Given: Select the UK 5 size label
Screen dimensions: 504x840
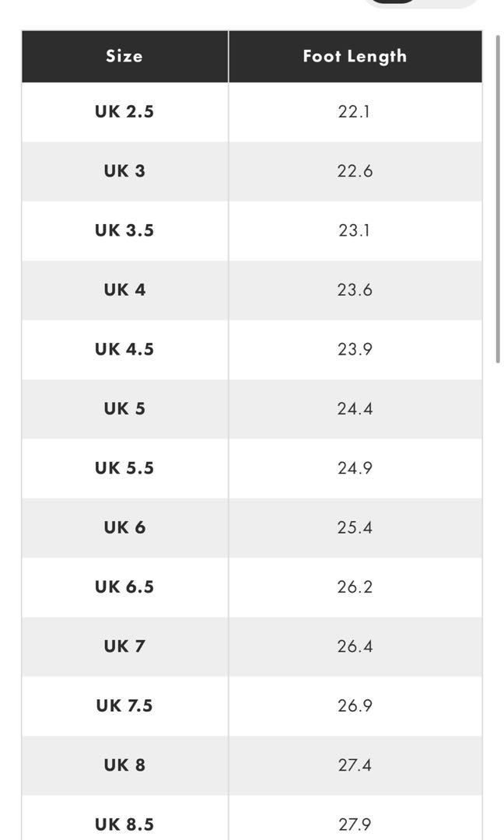Looking at the screenshot, I should click(124, 408).
